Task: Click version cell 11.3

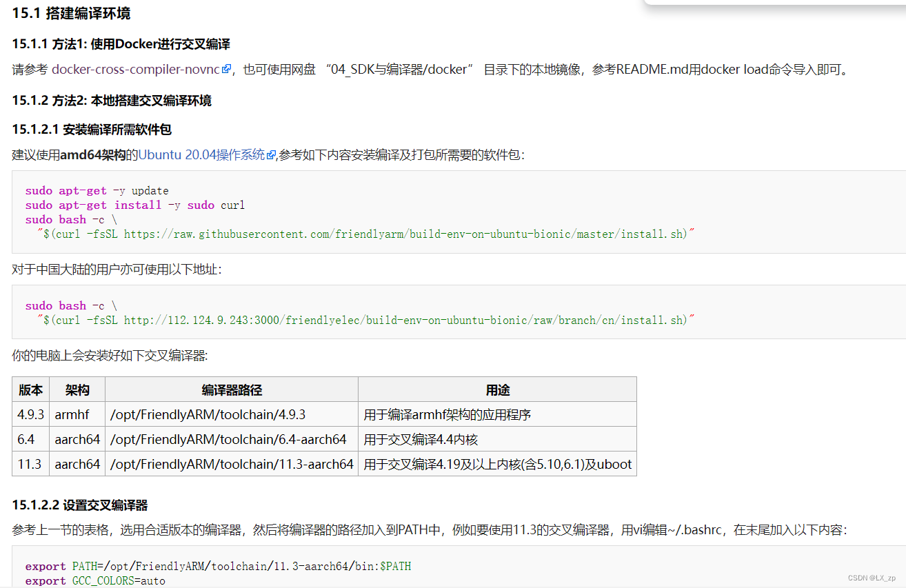Action: point(30,464)
